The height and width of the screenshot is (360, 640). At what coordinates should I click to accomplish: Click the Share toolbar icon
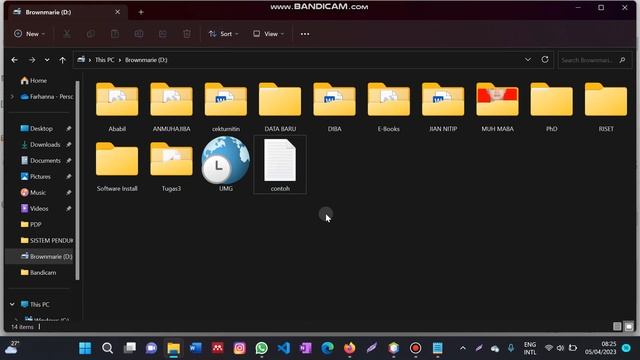coord(163,34)
